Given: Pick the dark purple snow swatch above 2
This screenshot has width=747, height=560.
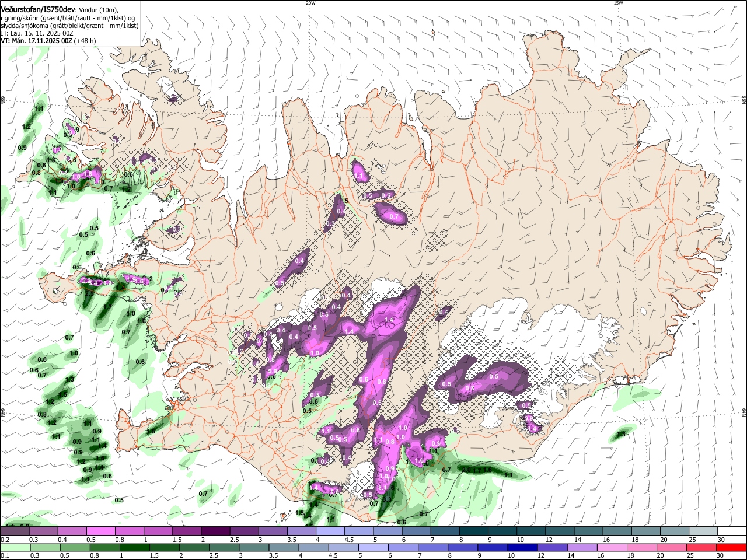Looking at the screenshot, I should click(x=215, y=531).
